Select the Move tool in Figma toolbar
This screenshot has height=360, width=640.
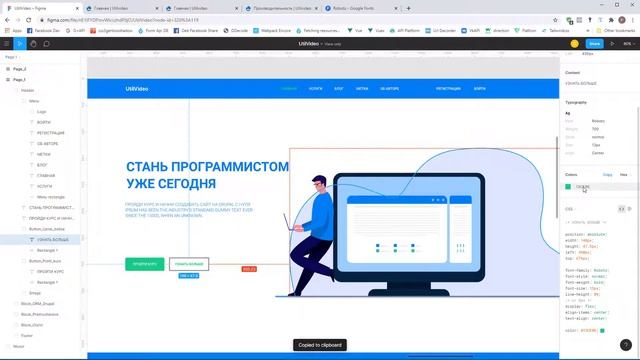coord(20,44)
